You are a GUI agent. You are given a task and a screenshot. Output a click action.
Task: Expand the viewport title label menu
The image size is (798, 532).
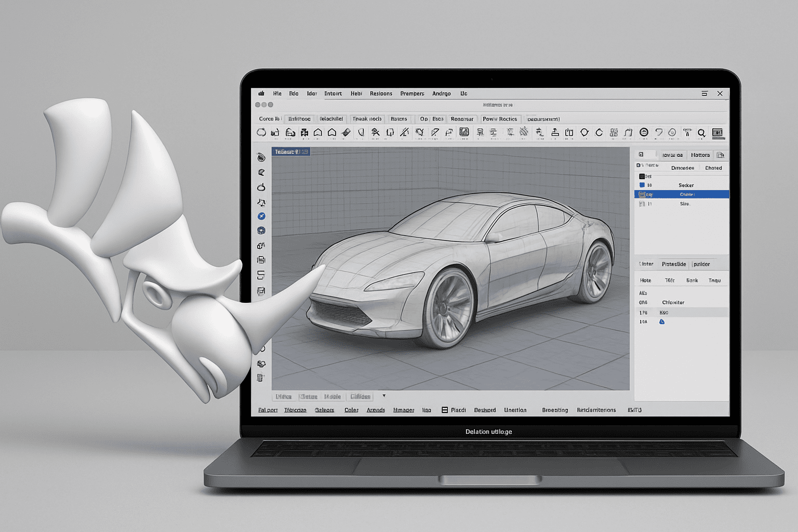tap(291, 152)
